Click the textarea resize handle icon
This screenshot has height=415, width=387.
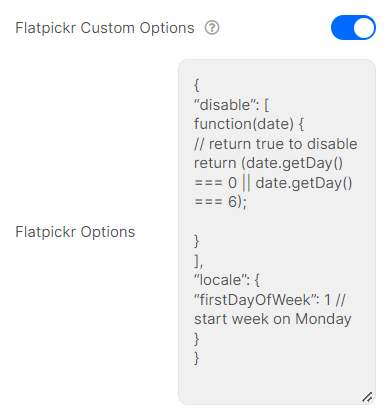[x=367, y=397]
